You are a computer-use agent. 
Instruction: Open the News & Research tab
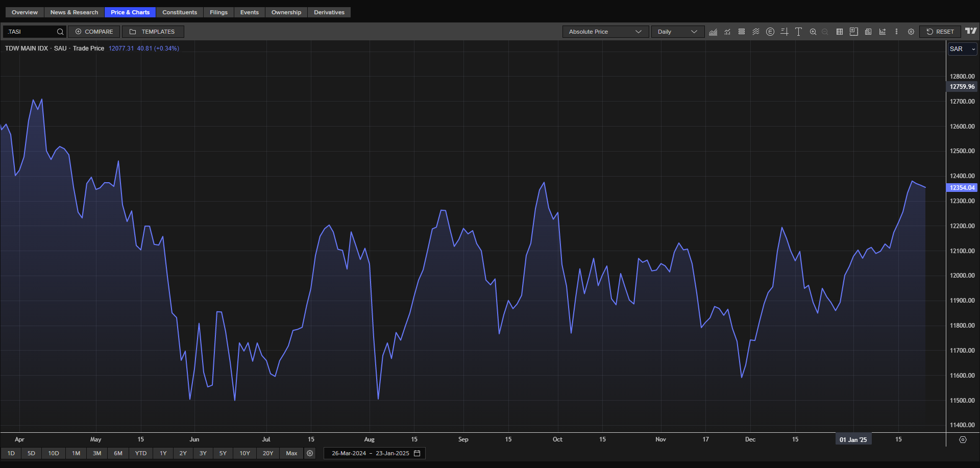coord(74,12)
